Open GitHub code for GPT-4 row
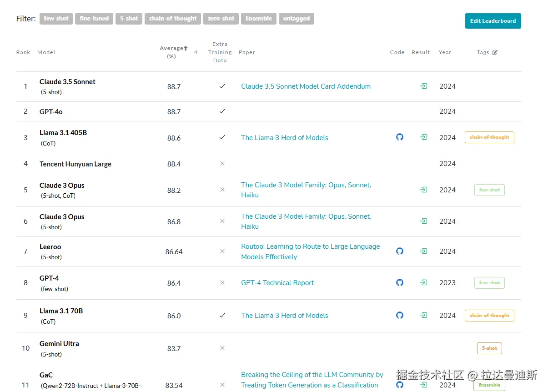The height and width of the screenshot is (392, 548). coord(400,282)
